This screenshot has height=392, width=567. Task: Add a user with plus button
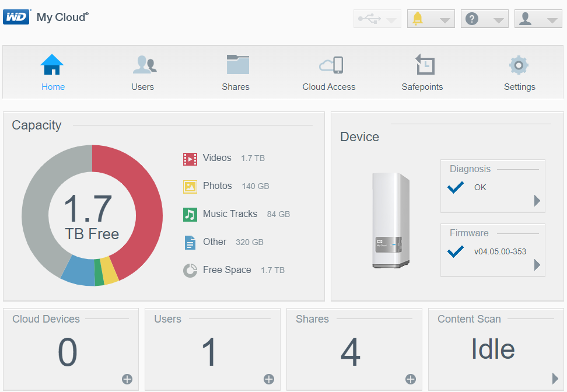pos(269,379)
